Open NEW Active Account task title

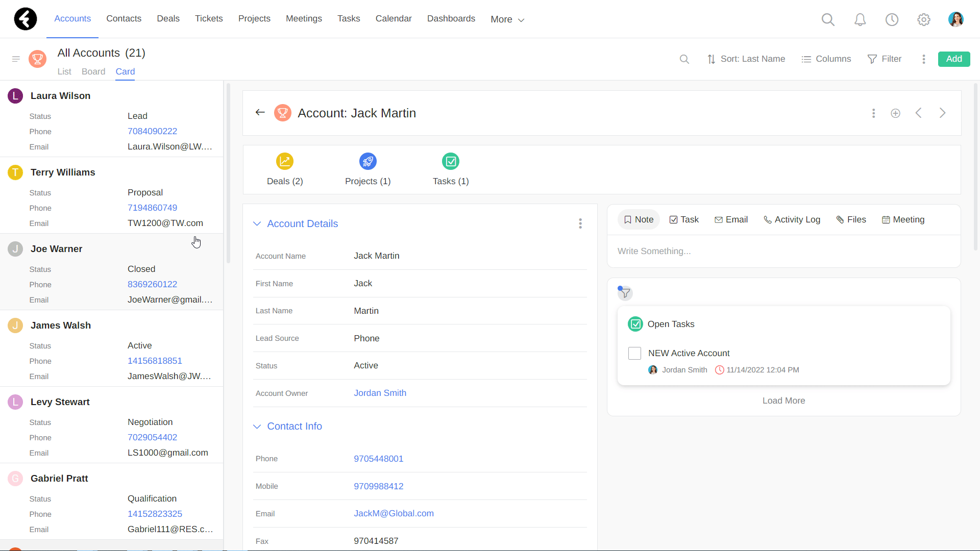689,354
